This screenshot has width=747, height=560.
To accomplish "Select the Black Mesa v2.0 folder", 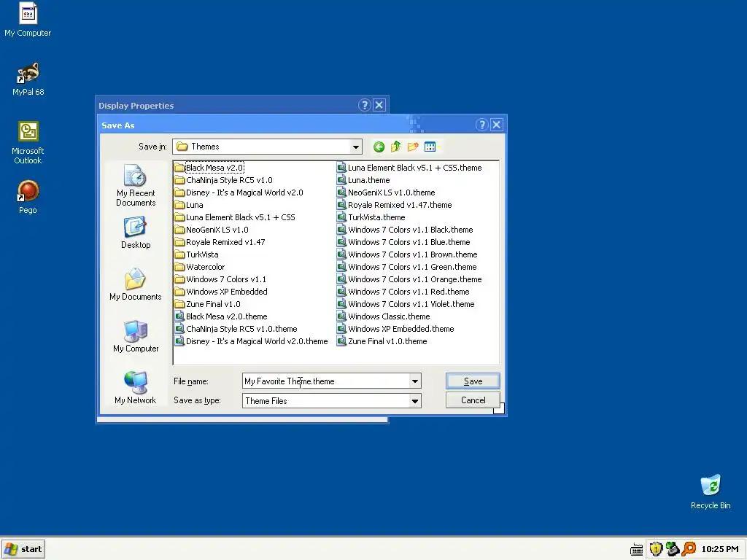I will click(209, 168).
